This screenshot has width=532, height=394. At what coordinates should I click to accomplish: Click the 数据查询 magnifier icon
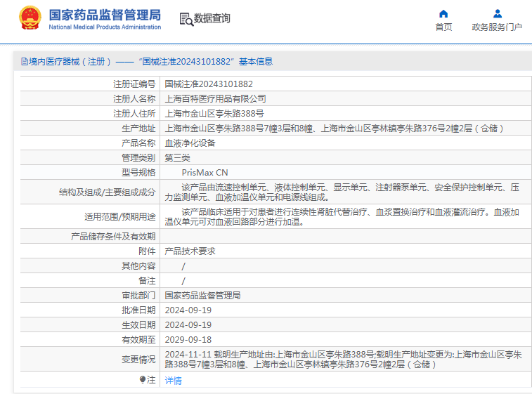(x=186, y=20)
